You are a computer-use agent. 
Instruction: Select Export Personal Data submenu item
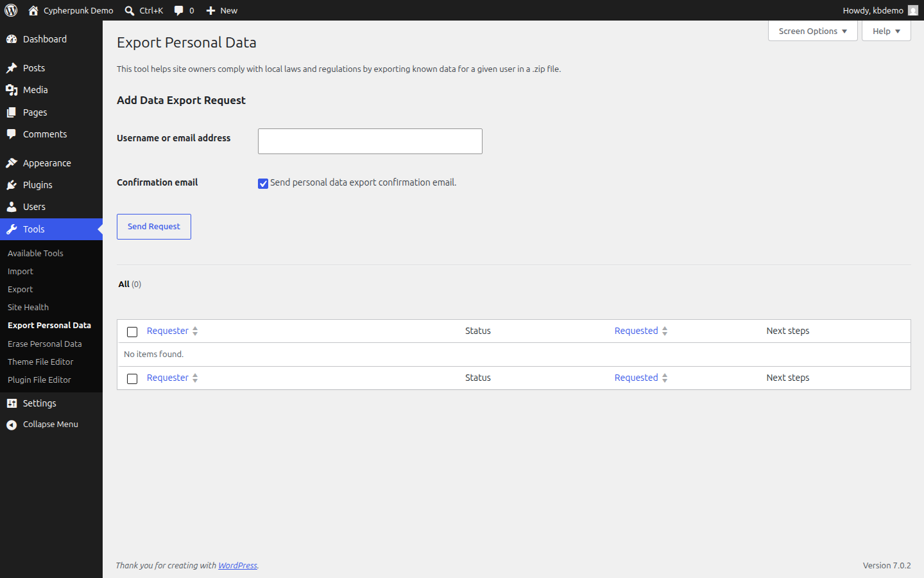[49, 325]
